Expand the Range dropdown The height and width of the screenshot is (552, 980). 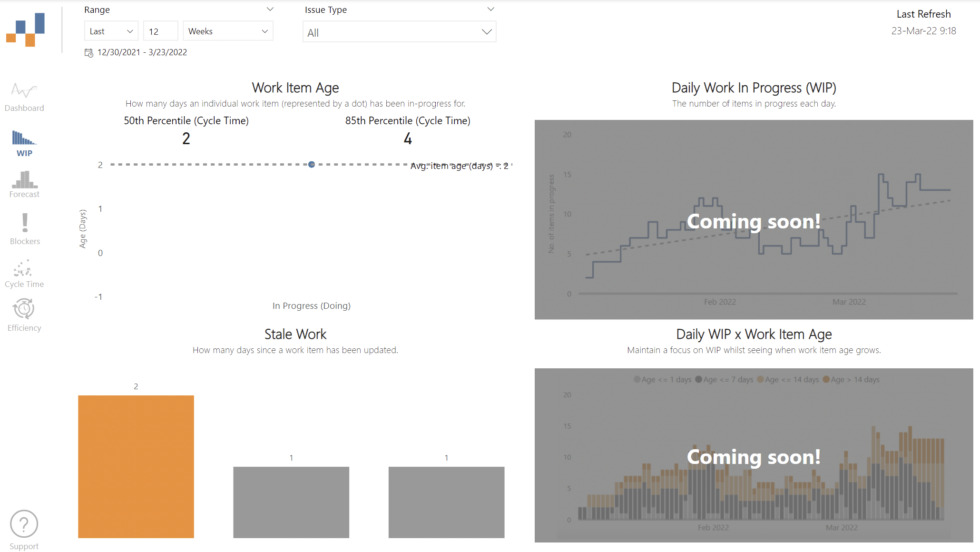tap(270, 9)
